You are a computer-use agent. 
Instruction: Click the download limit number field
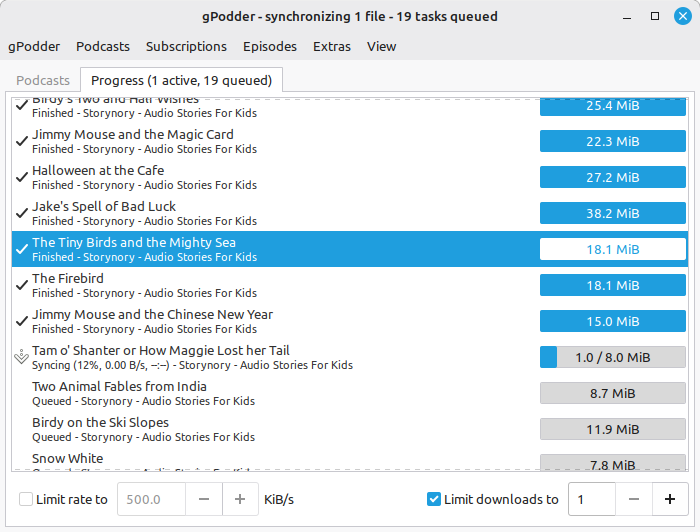click(590, 499)
